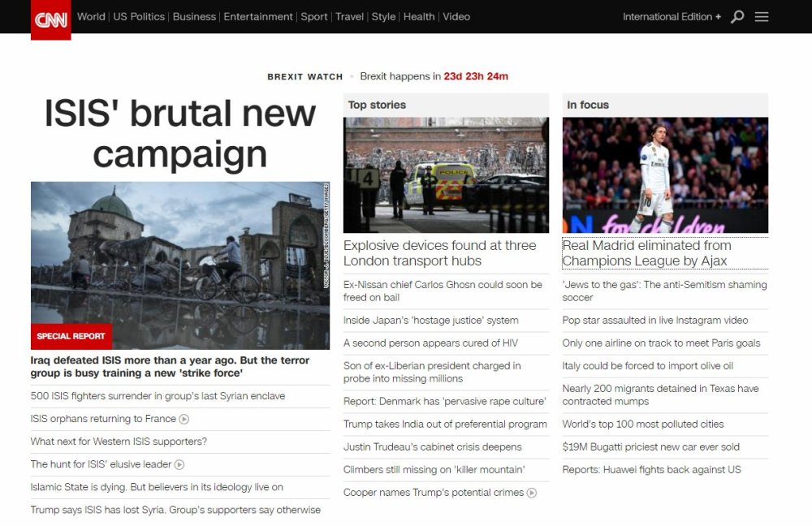The width and height of the screenshot is (812, 526).
Task: Go to the Business section
Action: (x=194, y=16)
